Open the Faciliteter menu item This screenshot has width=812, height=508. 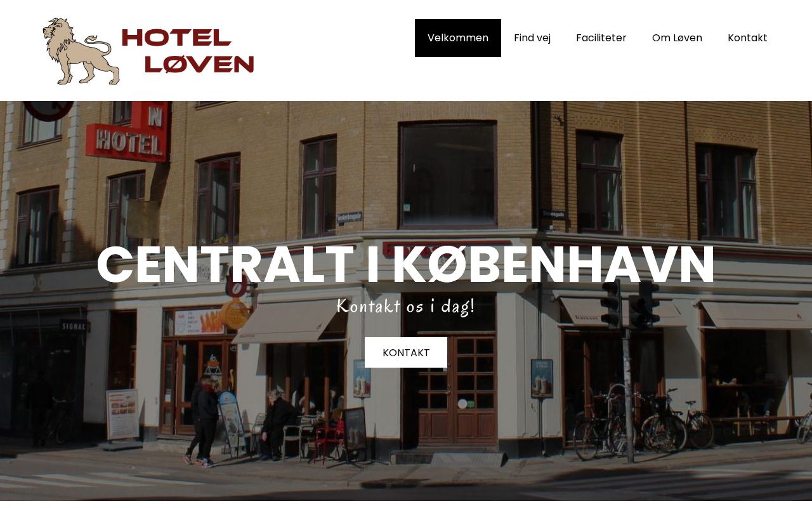[601, 38]
